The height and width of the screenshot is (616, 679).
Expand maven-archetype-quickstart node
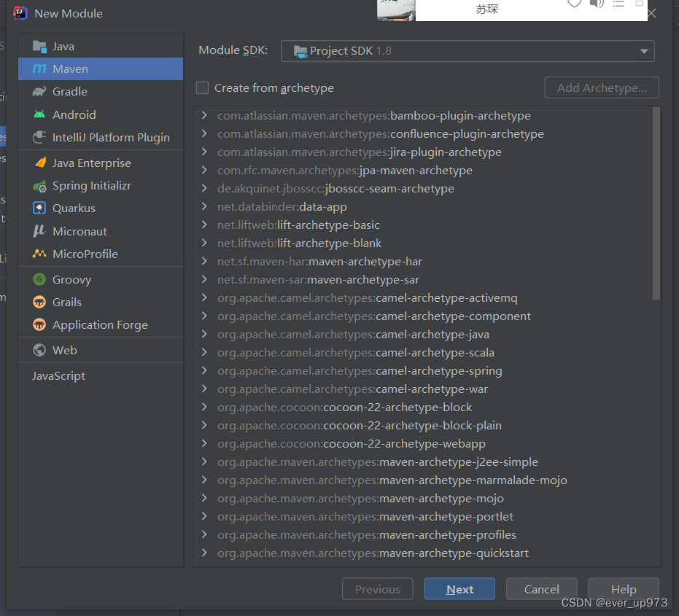204,553
